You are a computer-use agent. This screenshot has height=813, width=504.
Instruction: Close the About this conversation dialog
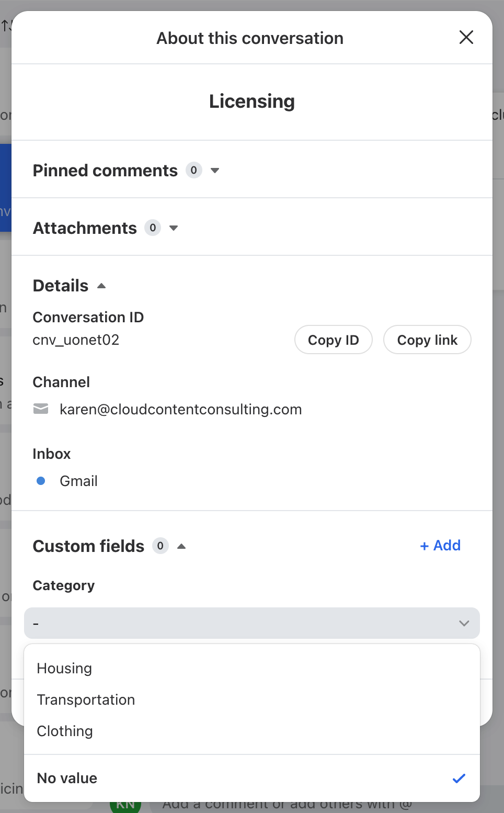[x=466, y=37]
